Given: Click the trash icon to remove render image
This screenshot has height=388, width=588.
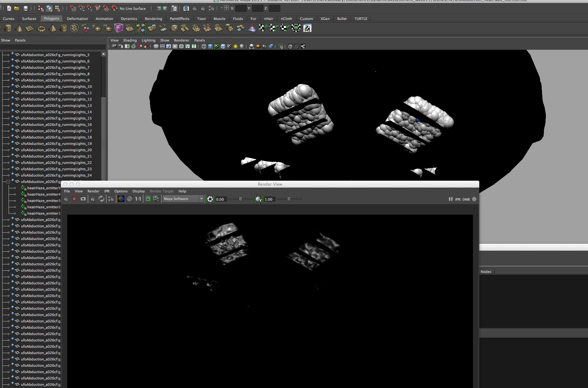Looking at the screenshot, I should tap(157, 199).
